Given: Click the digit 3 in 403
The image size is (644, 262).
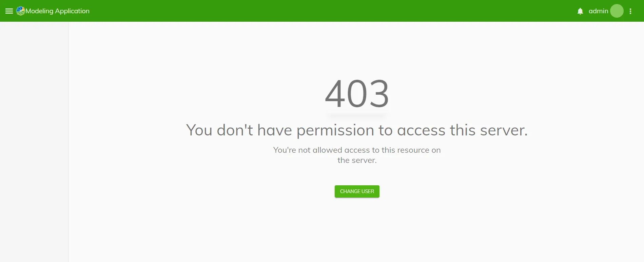Looking at the screenshot, I should click(378, 94).
